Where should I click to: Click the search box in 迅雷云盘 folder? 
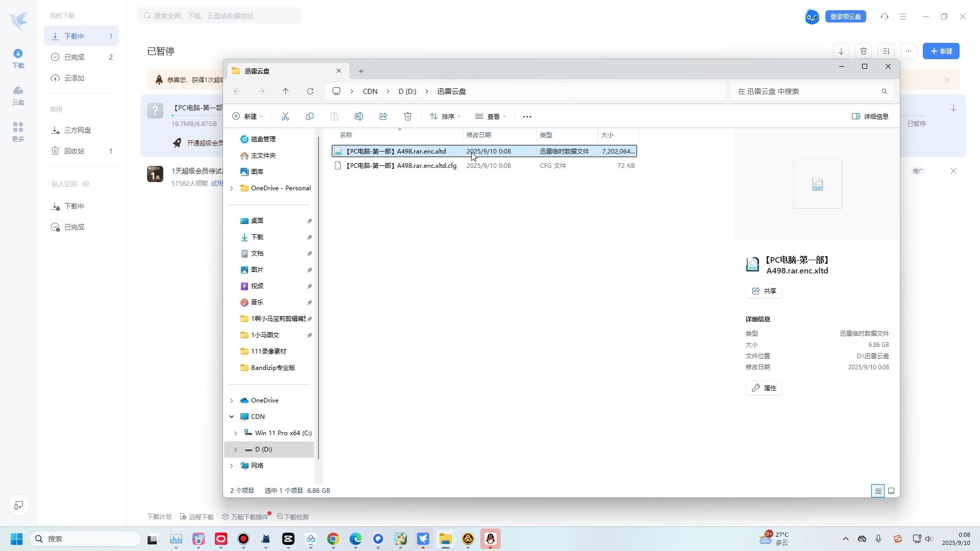[806, 91]
